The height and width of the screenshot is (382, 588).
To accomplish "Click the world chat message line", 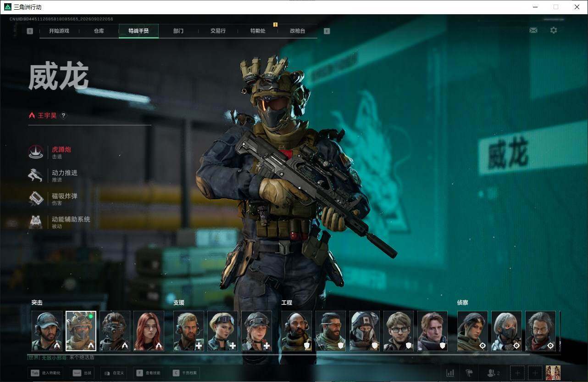I will 61,357.
